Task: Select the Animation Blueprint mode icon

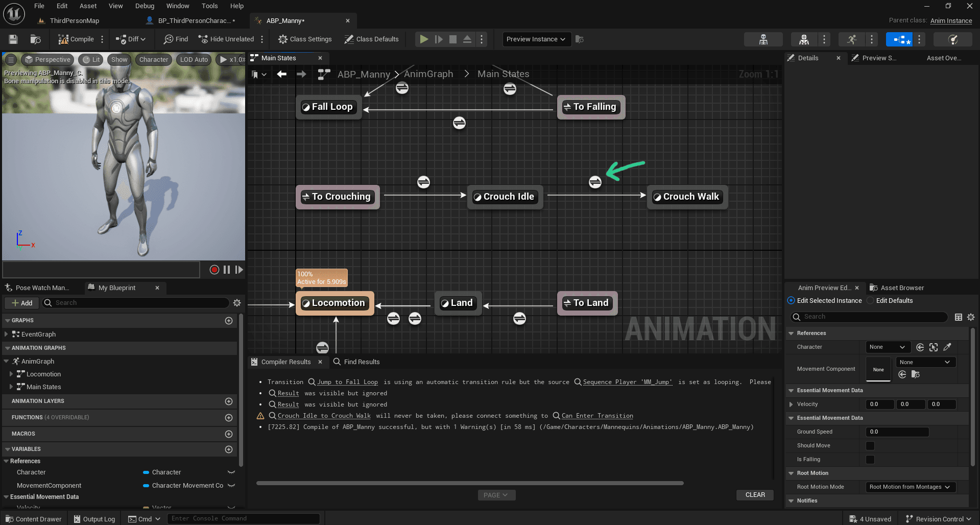Action: (899, 39)
